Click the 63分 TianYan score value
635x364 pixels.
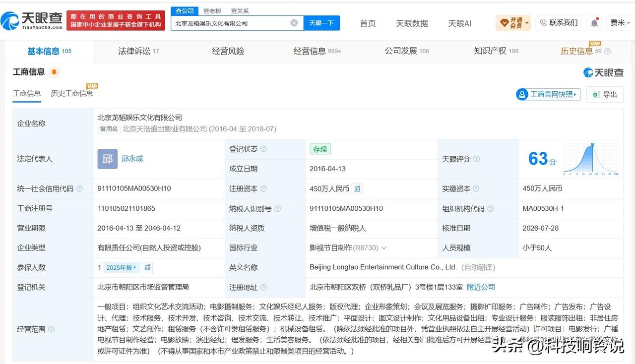[542, 159]
